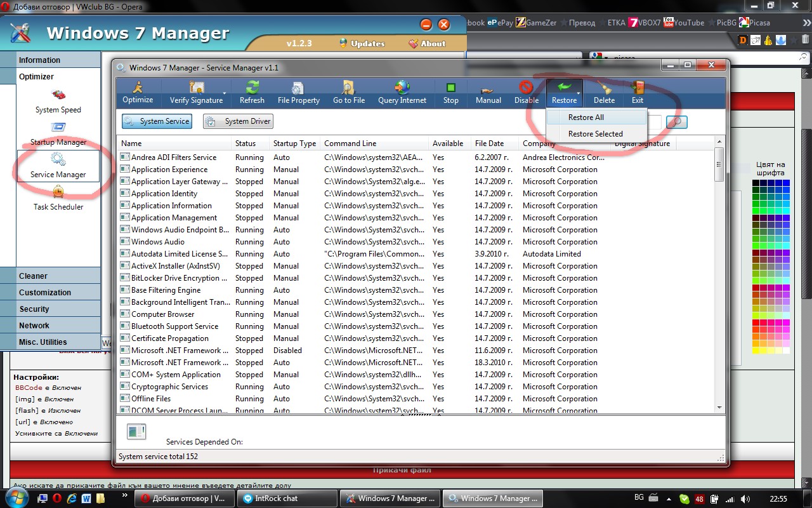Sort list by Name column

tap(174, 144)
